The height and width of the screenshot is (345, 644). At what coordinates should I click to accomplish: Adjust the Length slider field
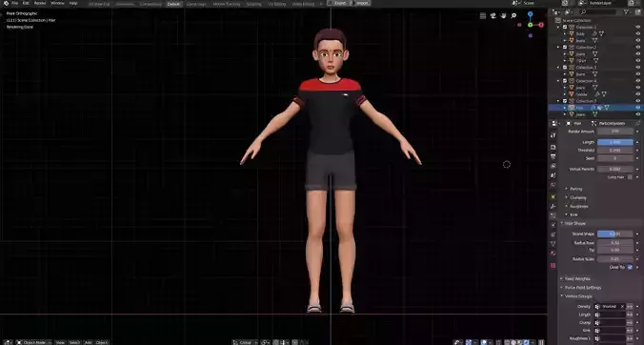coord(614,142)
